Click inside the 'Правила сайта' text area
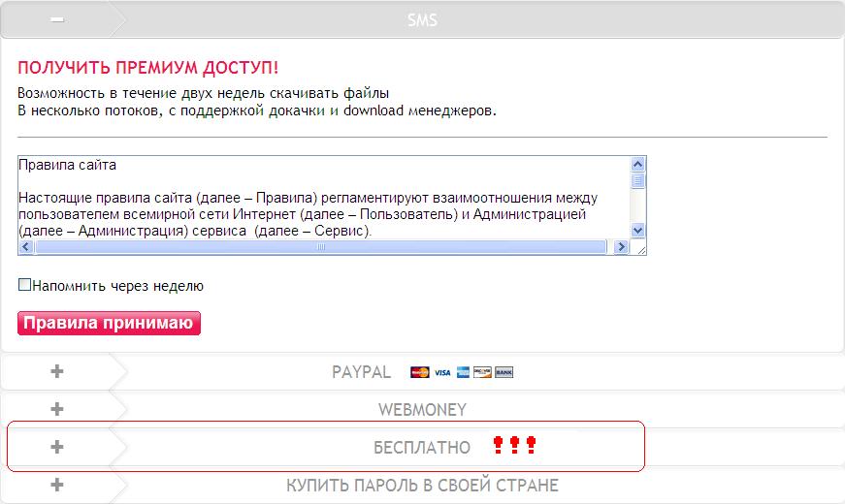The image size is (845, 504). pos(320,199)
